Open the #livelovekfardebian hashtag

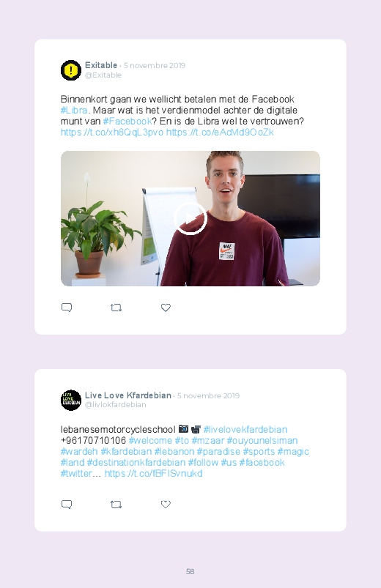coord(245,429)
